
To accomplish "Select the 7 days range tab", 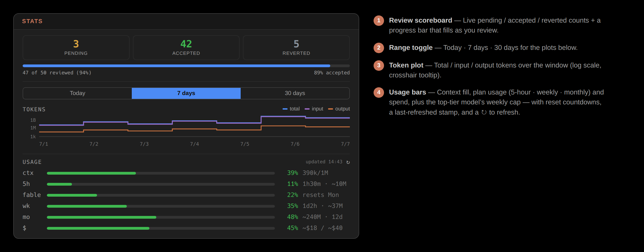I will [186, 93].
